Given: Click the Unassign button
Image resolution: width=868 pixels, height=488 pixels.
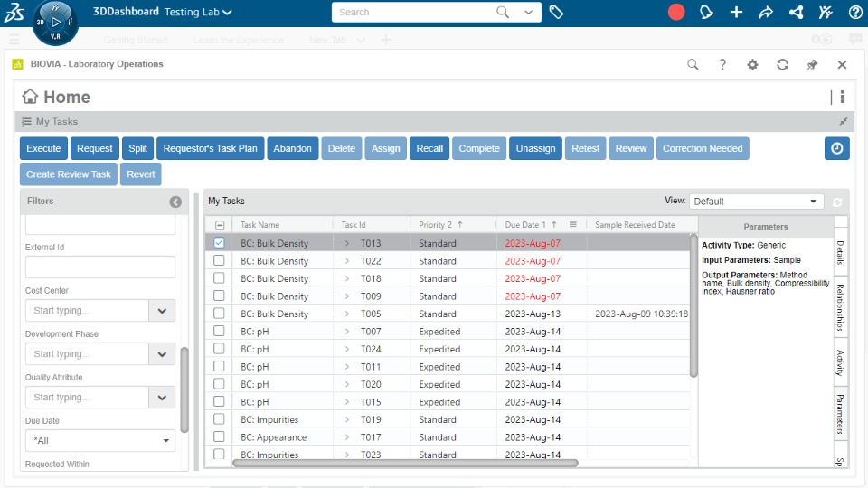Looking at the screenshot, I should (x=535, y=148).
